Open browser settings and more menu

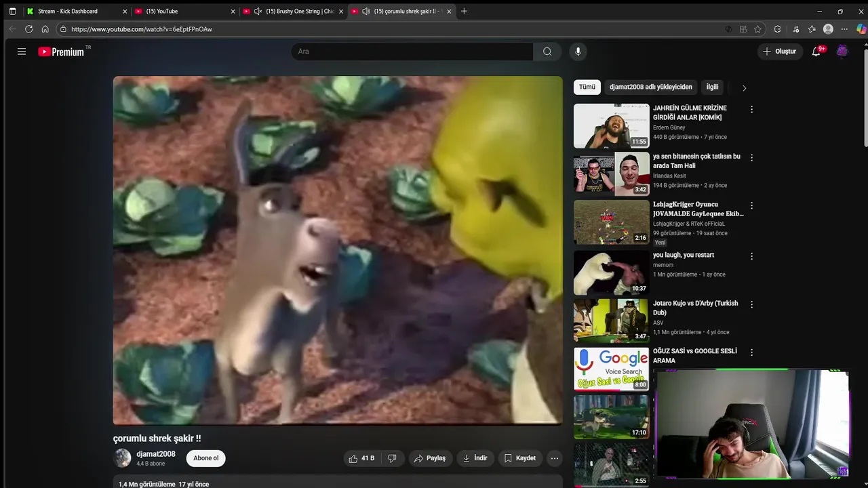coord(844,29)
